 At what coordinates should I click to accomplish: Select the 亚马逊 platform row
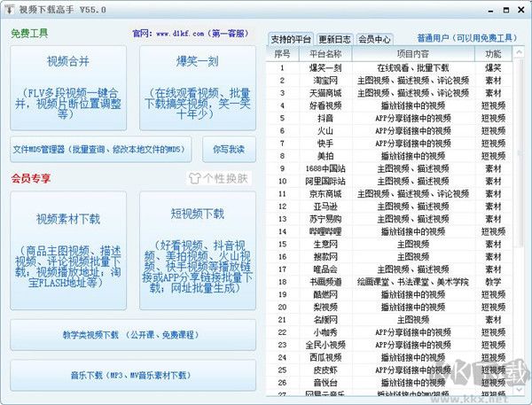click(x=389, y=206)
